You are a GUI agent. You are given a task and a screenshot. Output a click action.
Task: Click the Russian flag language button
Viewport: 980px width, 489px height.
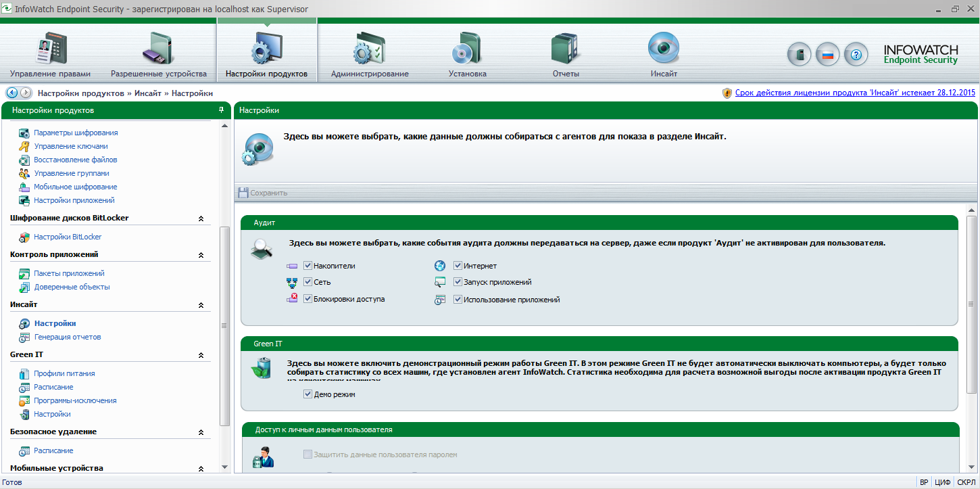coord(827,55)
